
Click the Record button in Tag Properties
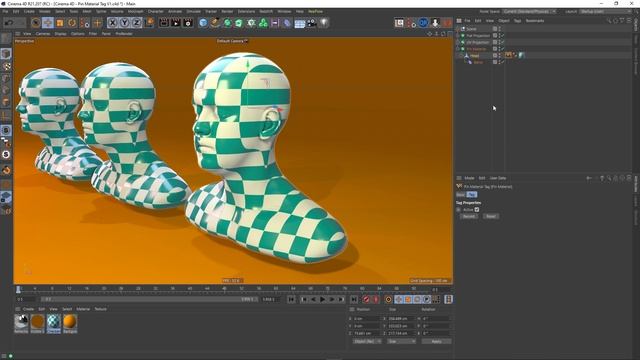pos(469,216)
